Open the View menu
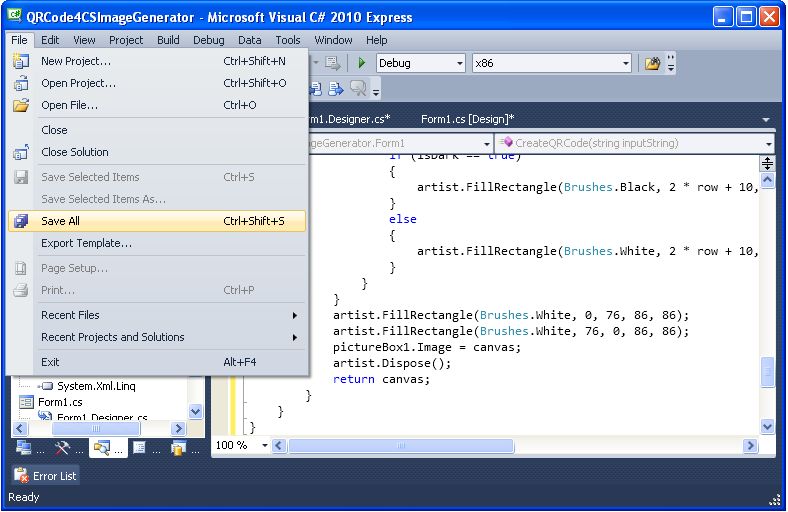 click(x=84, y=40)
